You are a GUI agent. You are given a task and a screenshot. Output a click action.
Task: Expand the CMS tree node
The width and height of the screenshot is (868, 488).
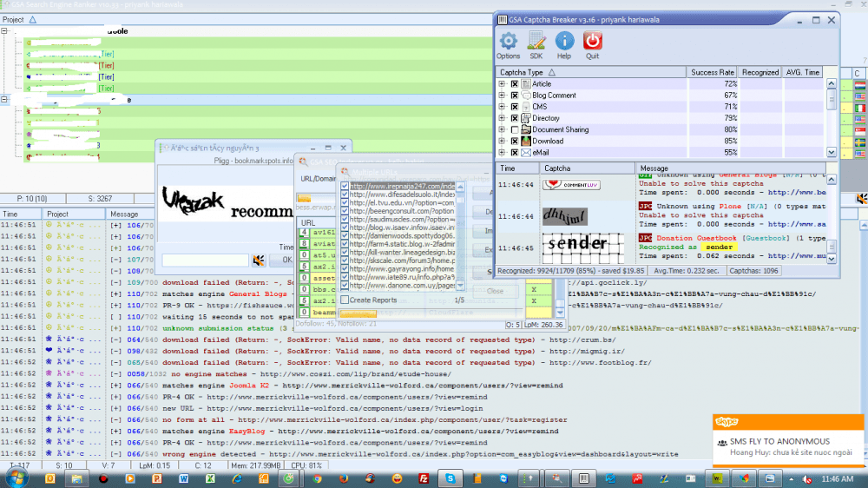click(502, 107)
